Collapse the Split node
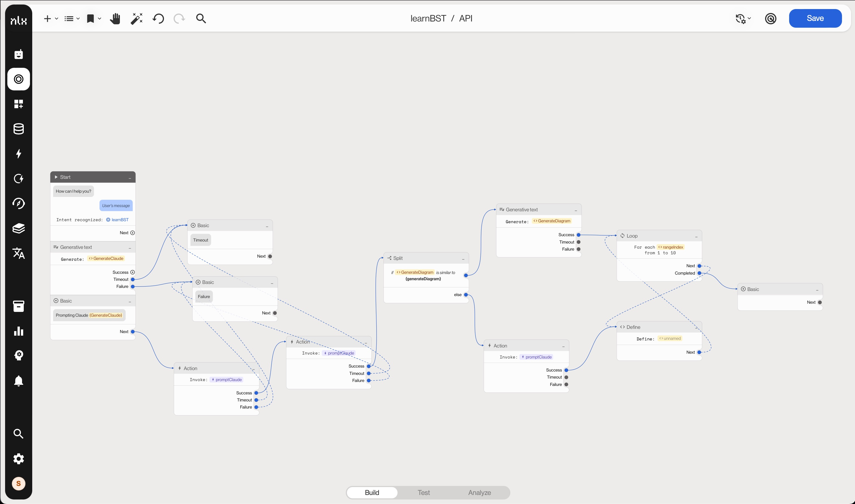The image size is (855, 504). (x=463, y=259)
